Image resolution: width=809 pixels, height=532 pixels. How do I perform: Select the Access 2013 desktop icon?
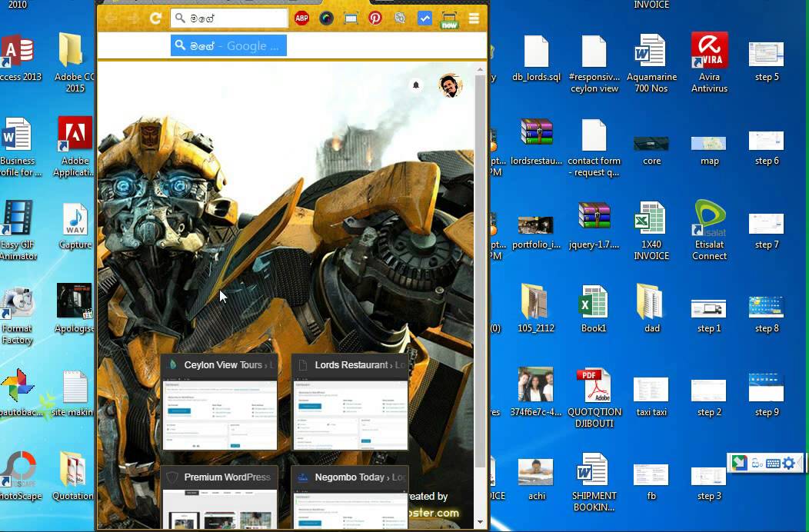point(18,58)
